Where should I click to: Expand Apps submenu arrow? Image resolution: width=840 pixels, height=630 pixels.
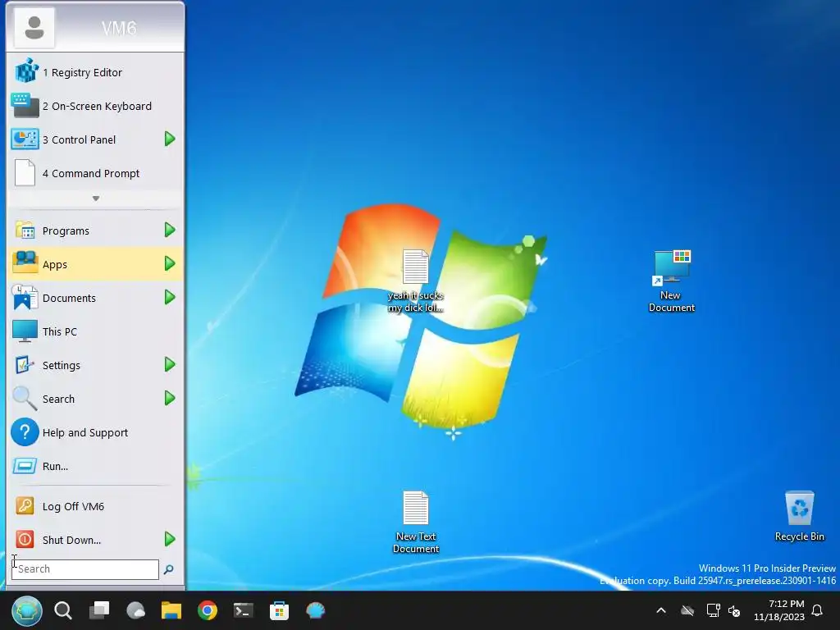coord(170,263)
